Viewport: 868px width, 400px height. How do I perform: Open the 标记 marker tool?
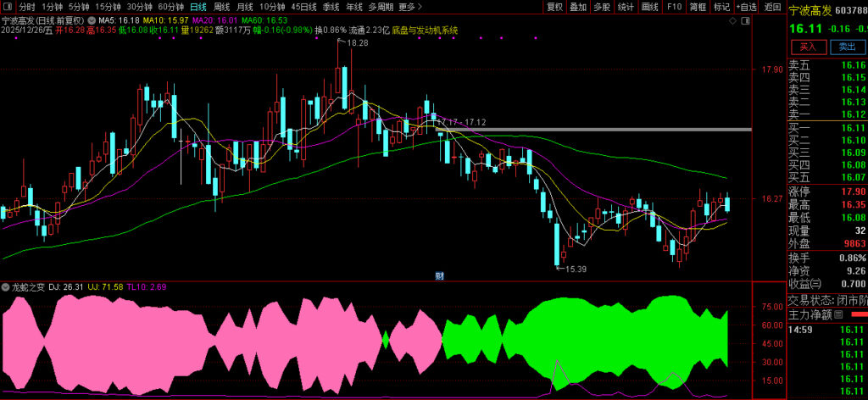click(x=721, y=6)
